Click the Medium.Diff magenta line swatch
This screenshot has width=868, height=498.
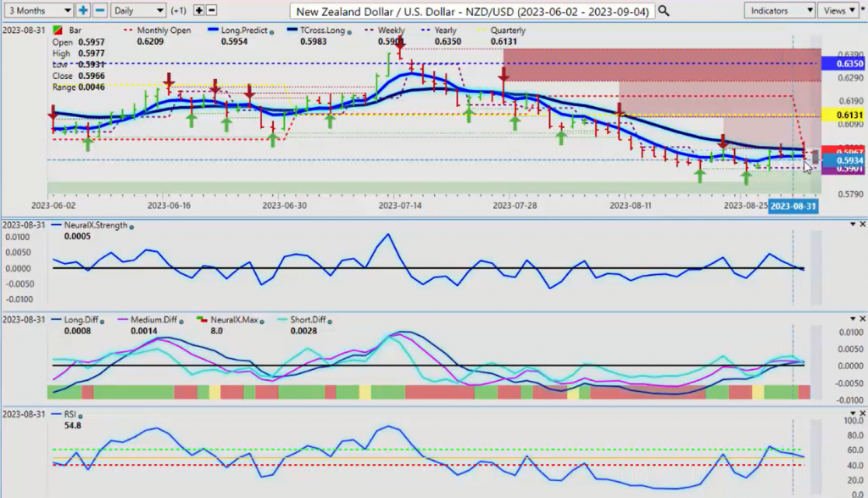pyautogui.click(x=122, y=320)
